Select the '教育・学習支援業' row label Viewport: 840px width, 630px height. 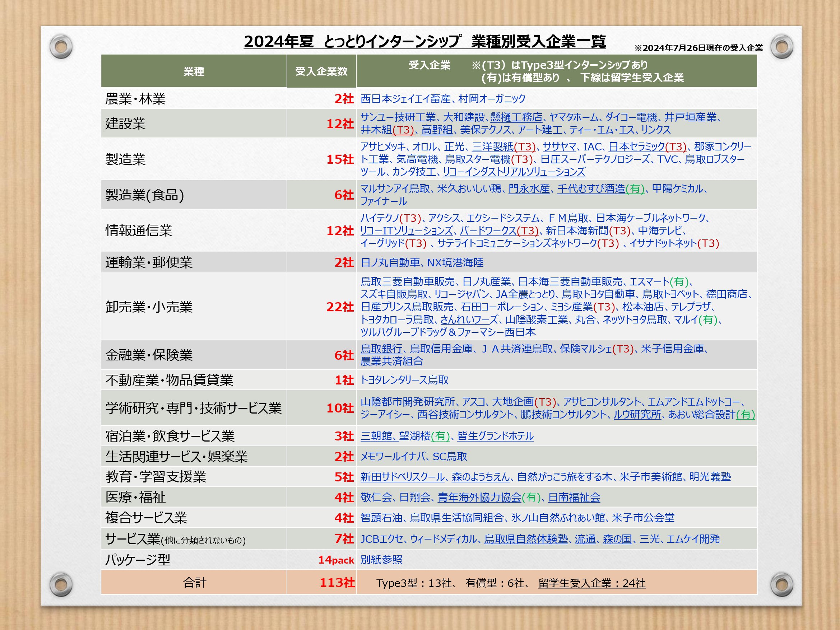point(156,477)
